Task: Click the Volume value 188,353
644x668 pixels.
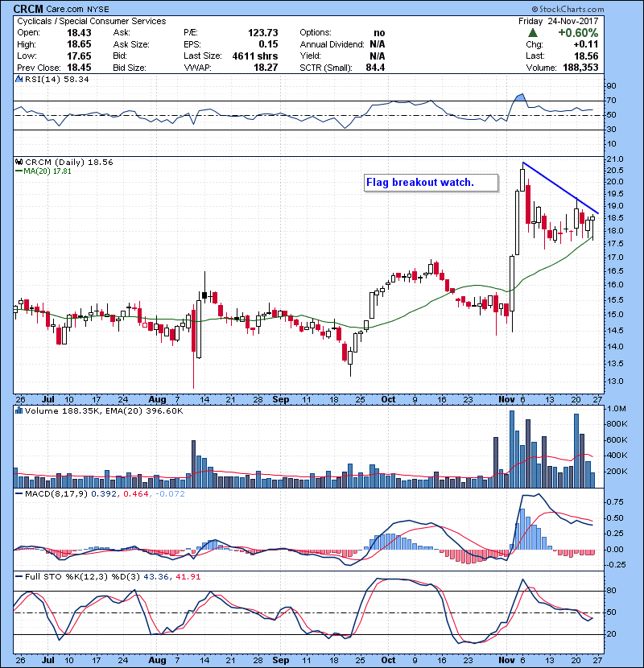Action: point(580,68)
